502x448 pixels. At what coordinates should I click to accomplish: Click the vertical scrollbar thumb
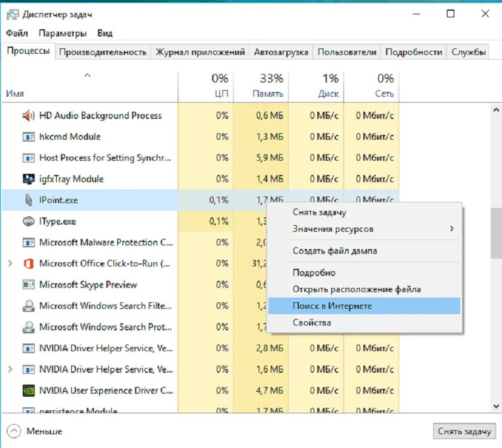pyautogui.click(x=496, y=234)
